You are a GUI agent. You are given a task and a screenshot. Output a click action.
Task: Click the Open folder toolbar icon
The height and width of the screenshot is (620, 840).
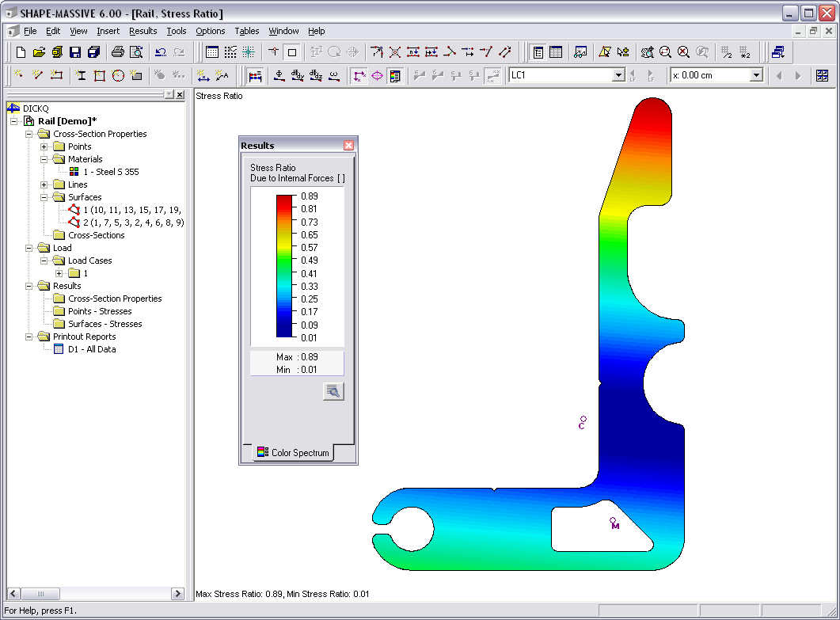point(39,52)
